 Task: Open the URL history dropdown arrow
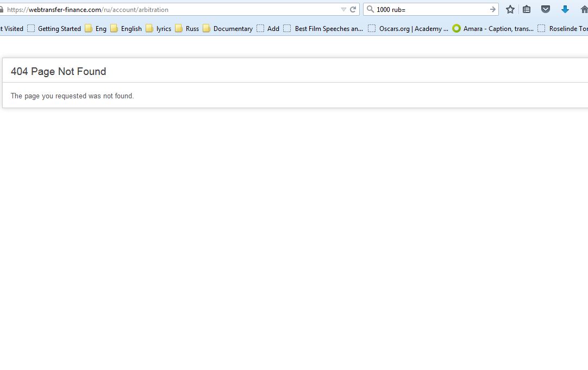[x=343, y=9]
